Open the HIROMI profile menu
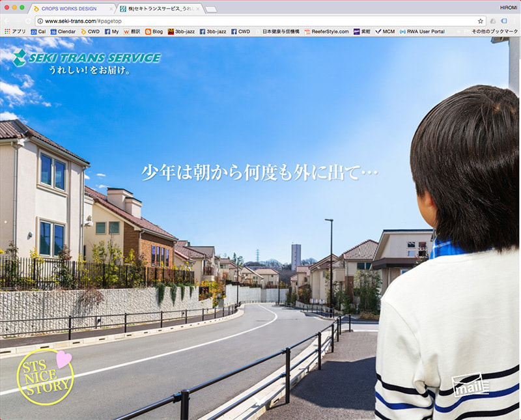The width and height of the screenshot is (521, 420). tap(508, 7)
